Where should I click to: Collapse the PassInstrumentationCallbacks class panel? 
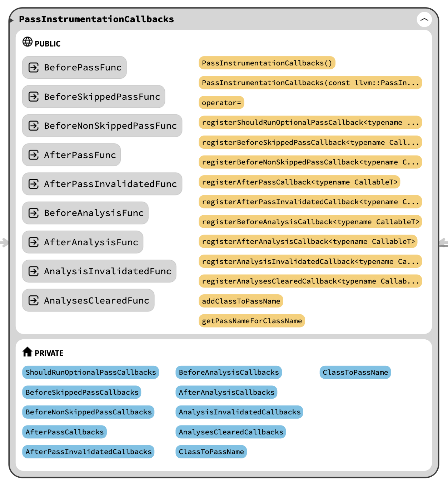point(424,20)
